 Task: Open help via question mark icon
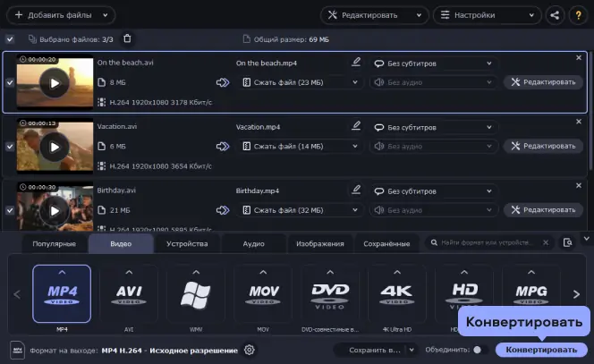pos(578,15)
